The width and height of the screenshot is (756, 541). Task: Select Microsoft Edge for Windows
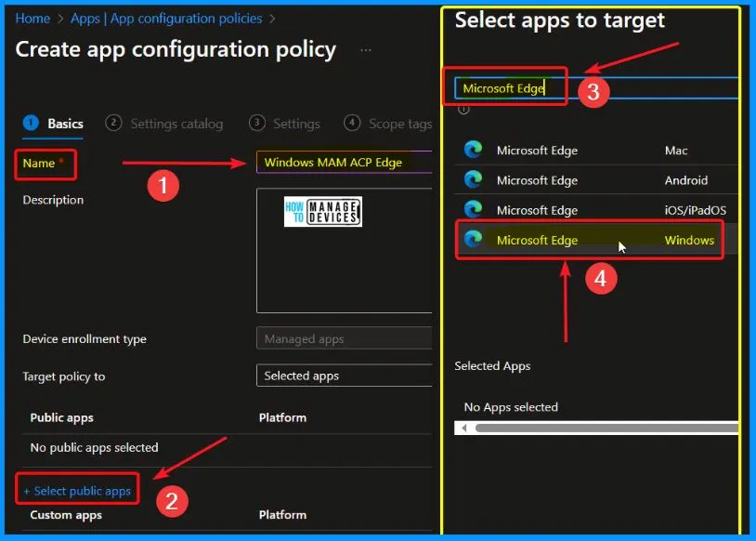pos(596,240)
